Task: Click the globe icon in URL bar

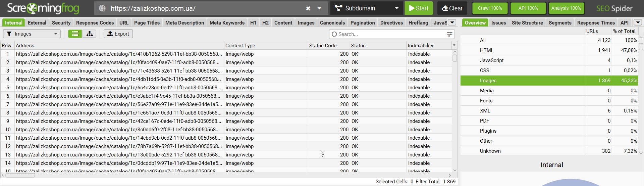Action: [102, 8]
